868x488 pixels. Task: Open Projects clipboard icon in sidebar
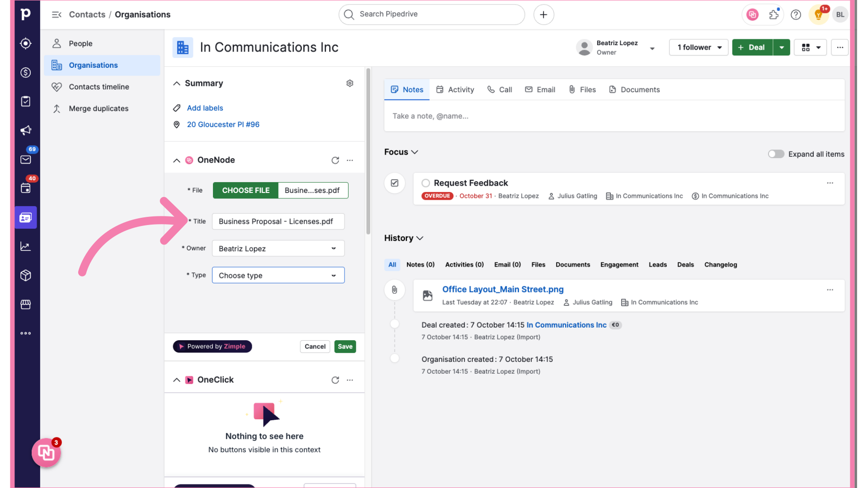pos(26,101)
